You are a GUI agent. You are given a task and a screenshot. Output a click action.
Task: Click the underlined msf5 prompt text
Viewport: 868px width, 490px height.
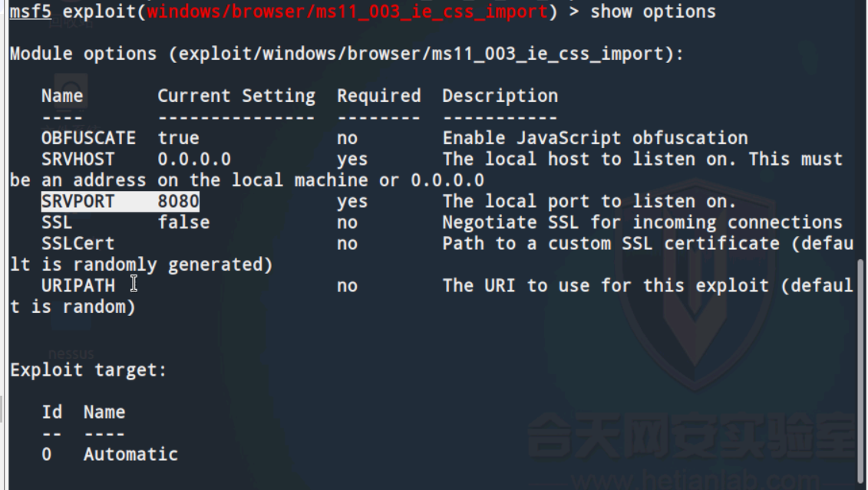pos(31,12)
